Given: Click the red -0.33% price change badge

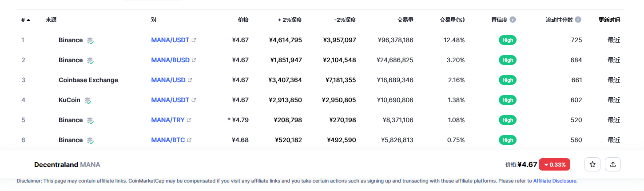Looking at the screenshot, I should (x=555, y=164).
